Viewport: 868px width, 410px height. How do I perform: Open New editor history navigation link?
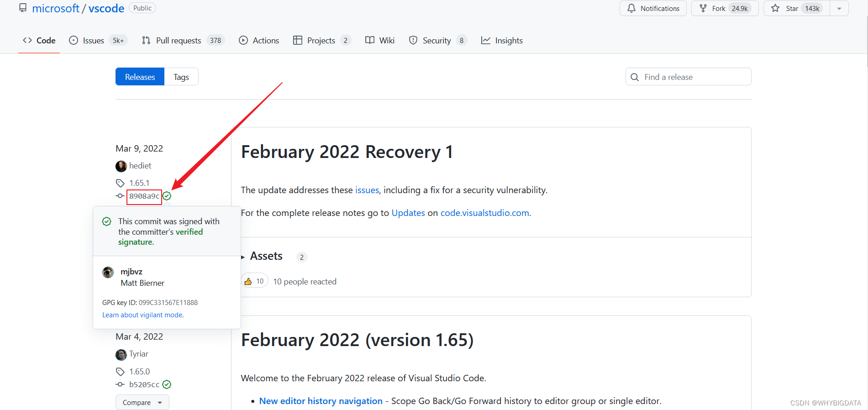[x=321, y=401]
